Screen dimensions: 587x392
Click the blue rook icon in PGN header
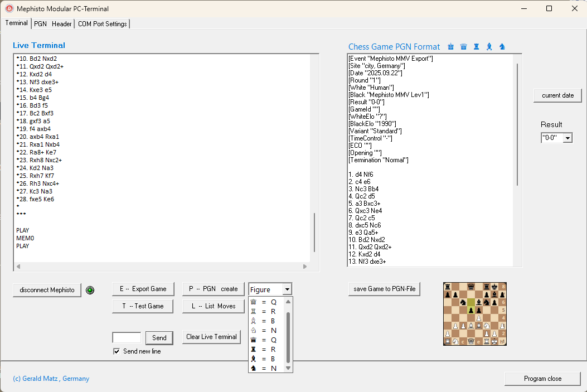coord(476,47)
